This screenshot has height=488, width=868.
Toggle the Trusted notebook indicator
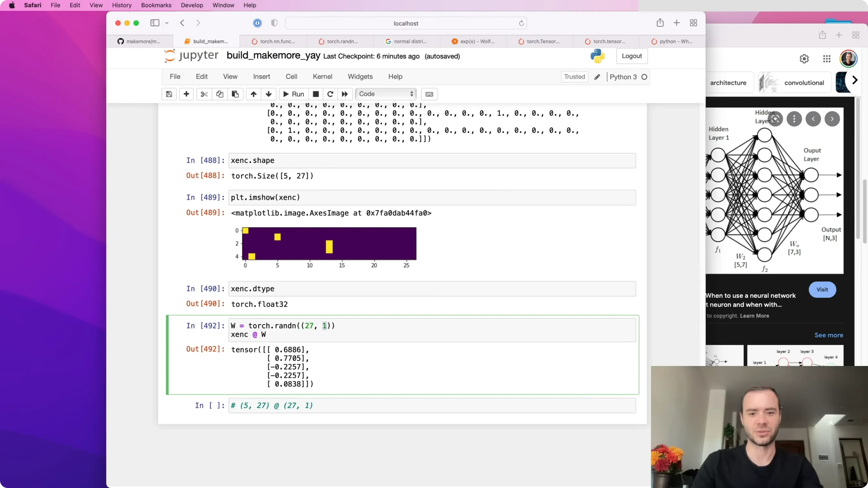click(x=574, y=77)
